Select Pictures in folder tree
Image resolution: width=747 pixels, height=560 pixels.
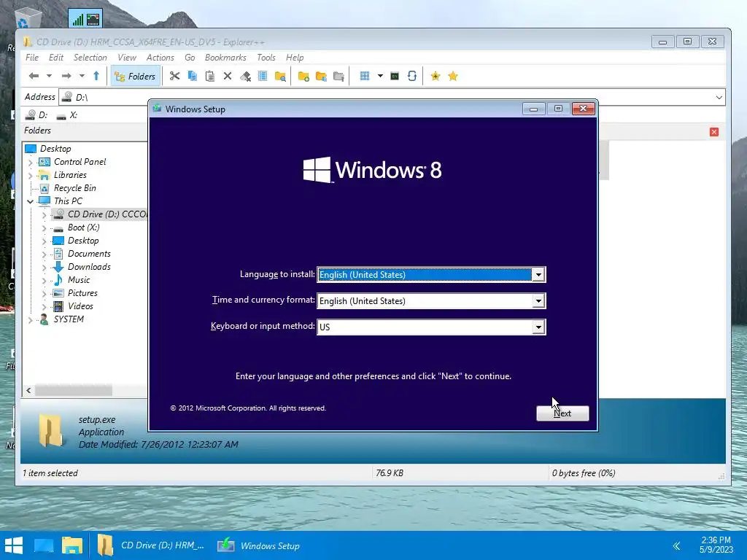pyautogui.click(x=82, y=293)
